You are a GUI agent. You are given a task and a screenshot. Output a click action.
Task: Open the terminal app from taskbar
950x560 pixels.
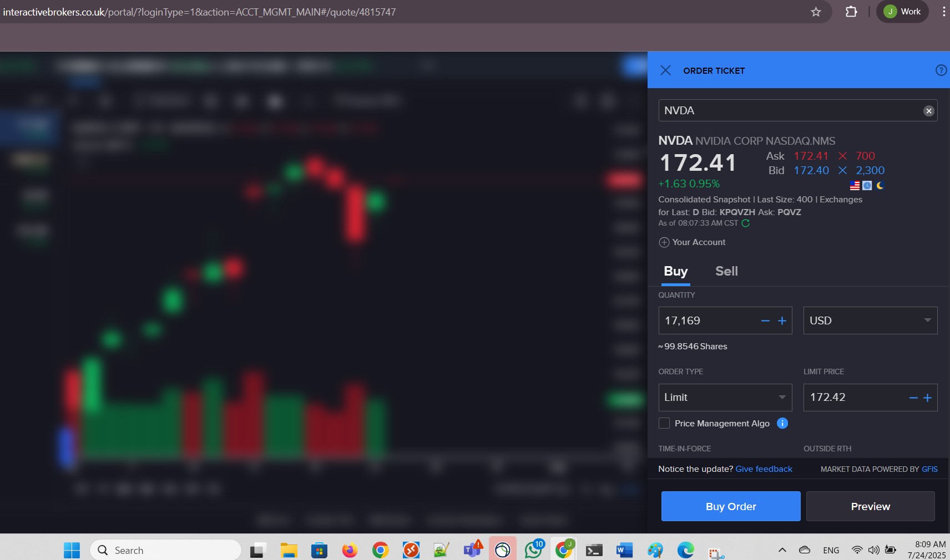pyautogui.click(x=594, y=550)
